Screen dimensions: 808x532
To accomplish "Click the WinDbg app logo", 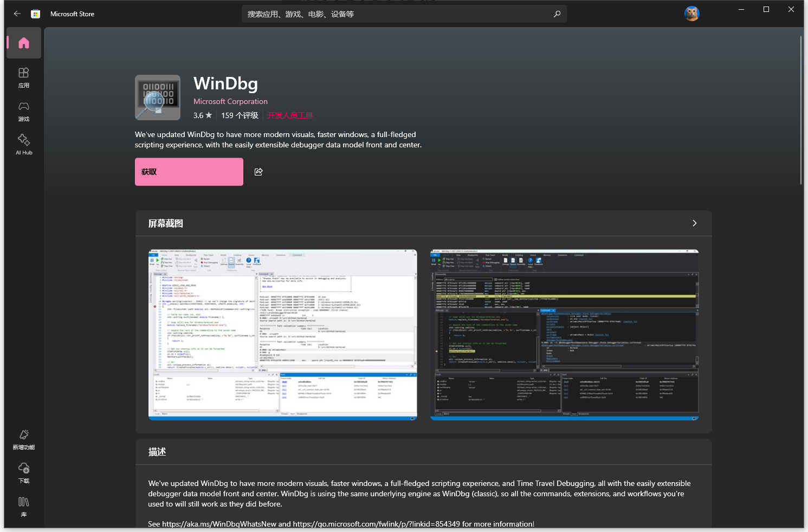I will [x=158, y=98].
